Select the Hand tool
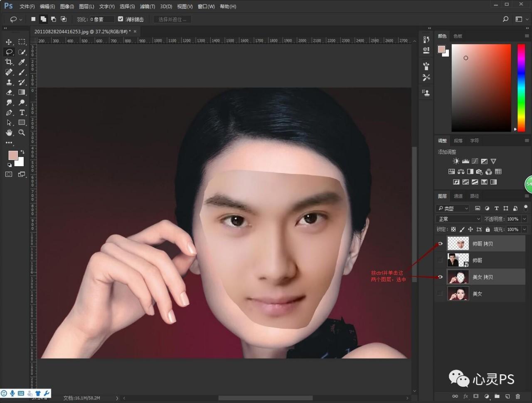This screenshot has height=403, width=532. pos(9,133)
